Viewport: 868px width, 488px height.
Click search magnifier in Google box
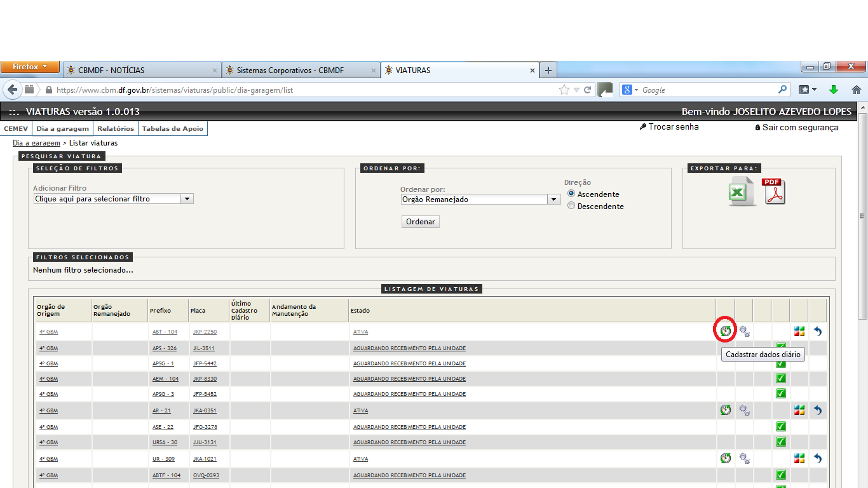pyautogui.click(x=783, y=90)
